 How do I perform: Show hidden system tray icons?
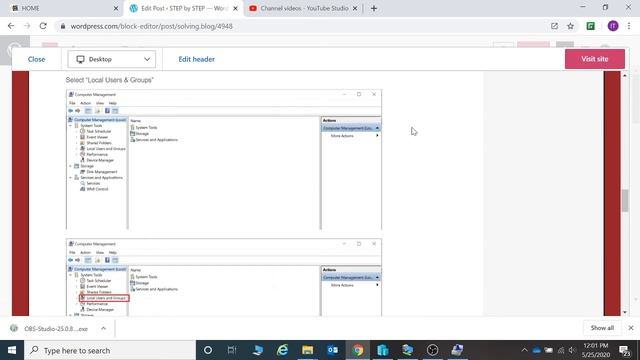point(524,350)
